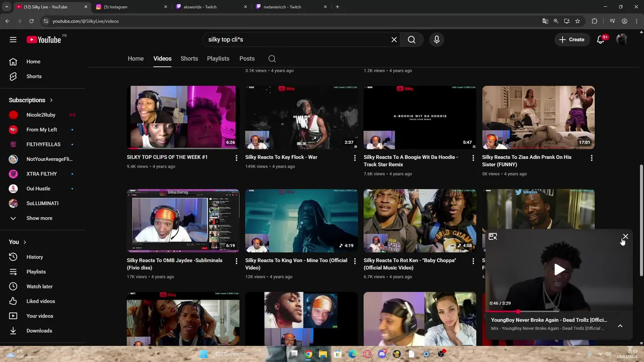
Task: Play the miniplayer video
Action: pyautogui.click(x=559, y=270)
